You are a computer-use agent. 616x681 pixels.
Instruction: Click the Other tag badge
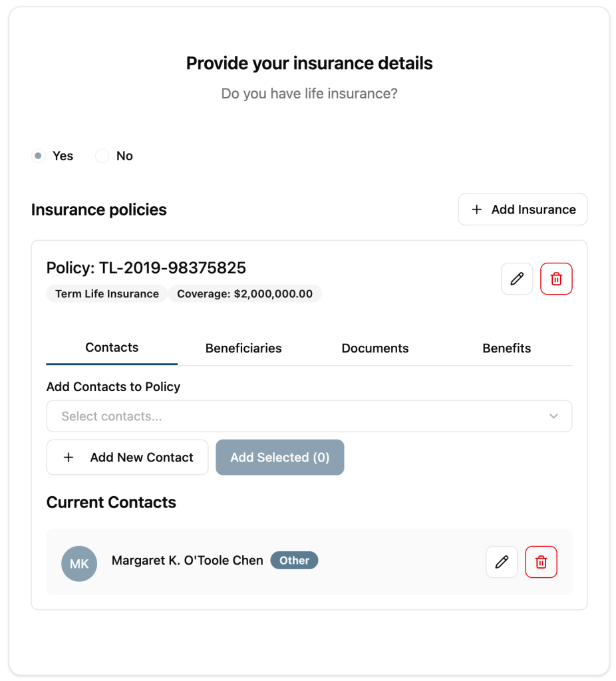[294, 561]
